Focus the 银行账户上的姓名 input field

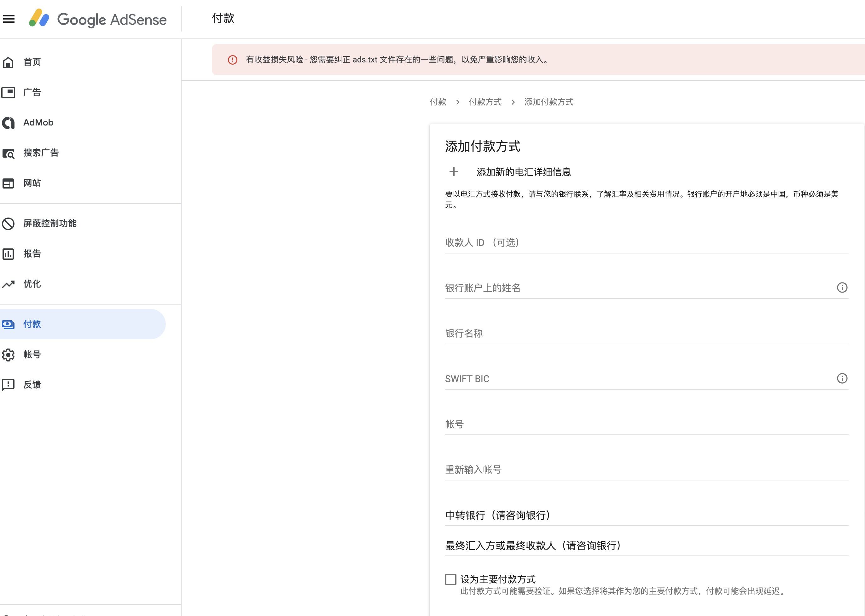[647, 288]
